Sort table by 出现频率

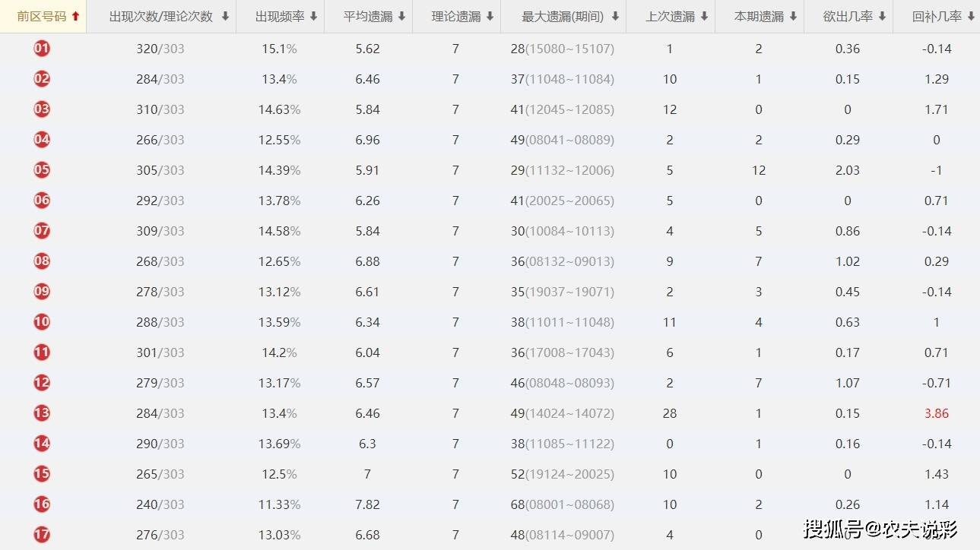280,17
